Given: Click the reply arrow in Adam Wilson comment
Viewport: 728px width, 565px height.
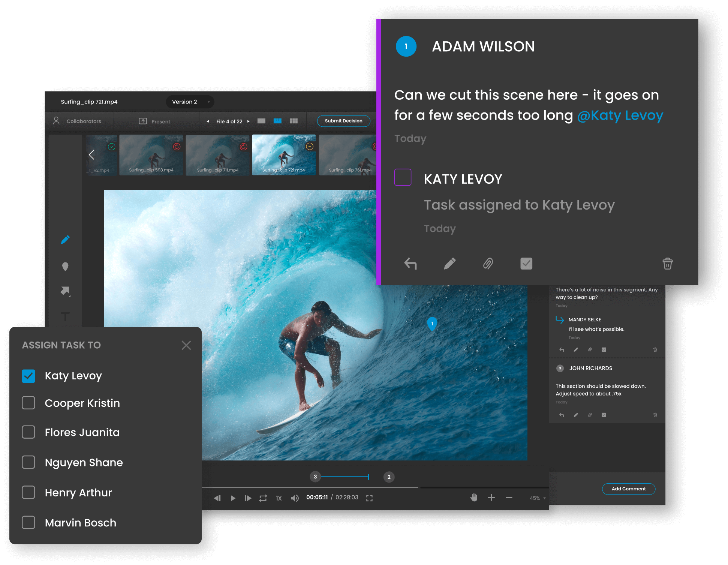Looking at the screenshot, I should pyautogui.click(x=410, y=264).
